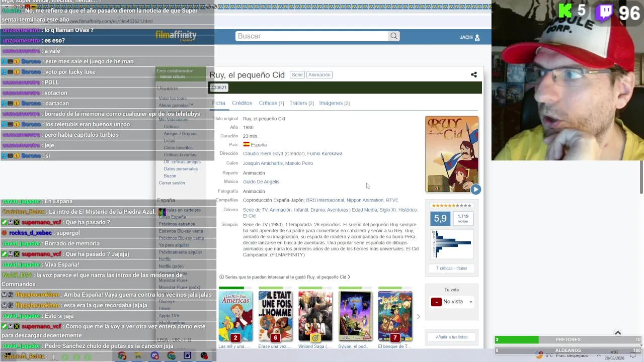Open the Tráilers [2] tab
Image resolution: width=644 pixels, height=362 pixels.
(x=301, y=103)
